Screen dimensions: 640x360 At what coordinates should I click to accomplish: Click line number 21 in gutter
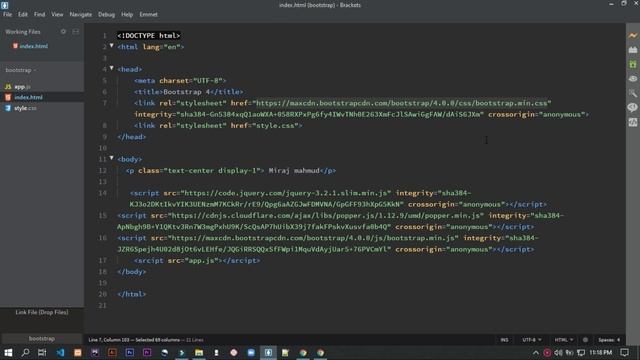tap(102, 305)
